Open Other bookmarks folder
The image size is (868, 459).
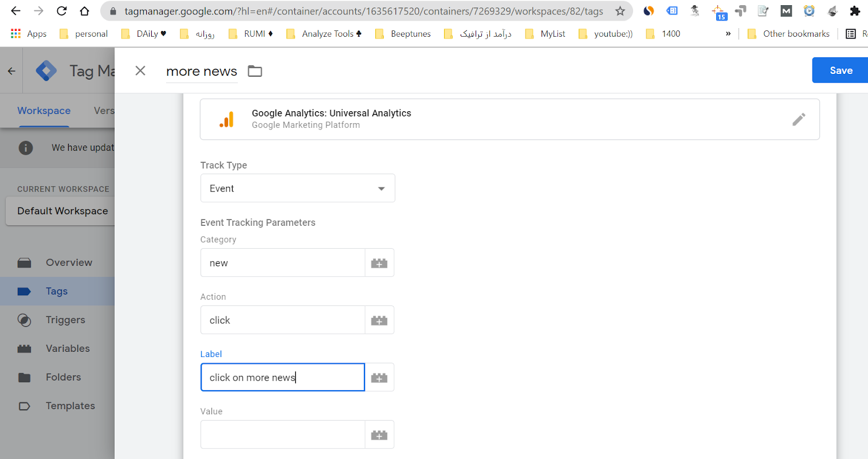pos(789,34)
